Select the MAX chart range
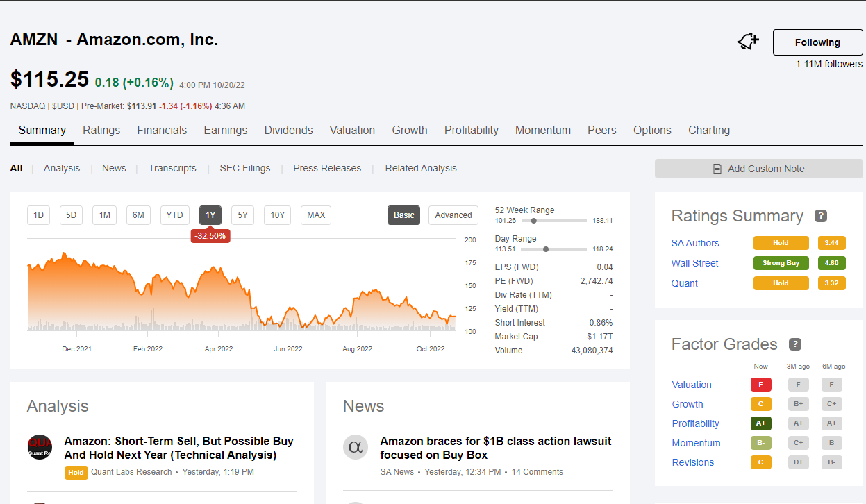This screenshot has width=866, height=504. tap(316, 215)
